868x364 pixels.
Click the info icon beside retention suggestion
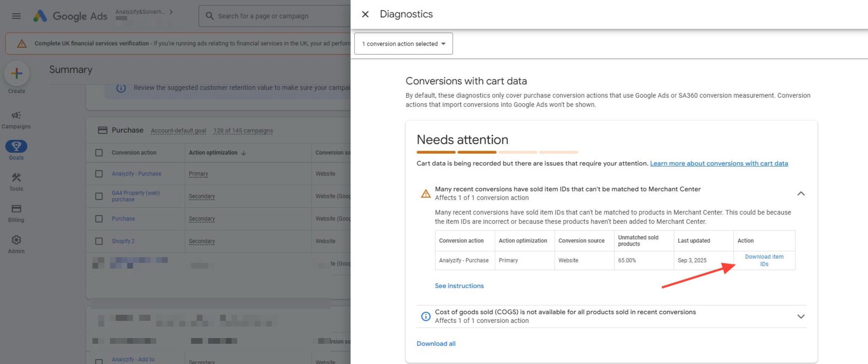click(121, 88)
